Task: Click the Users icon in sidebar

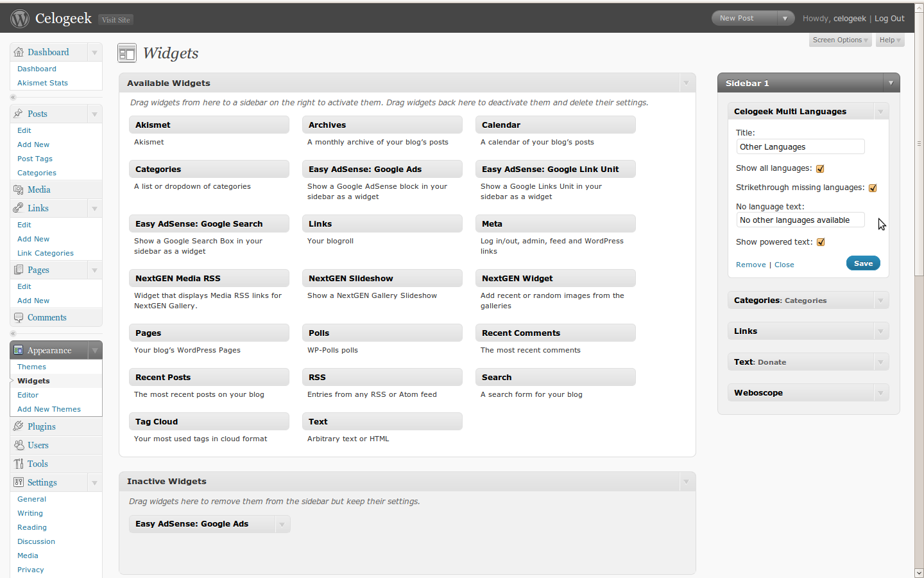Action: coord(19,445)
